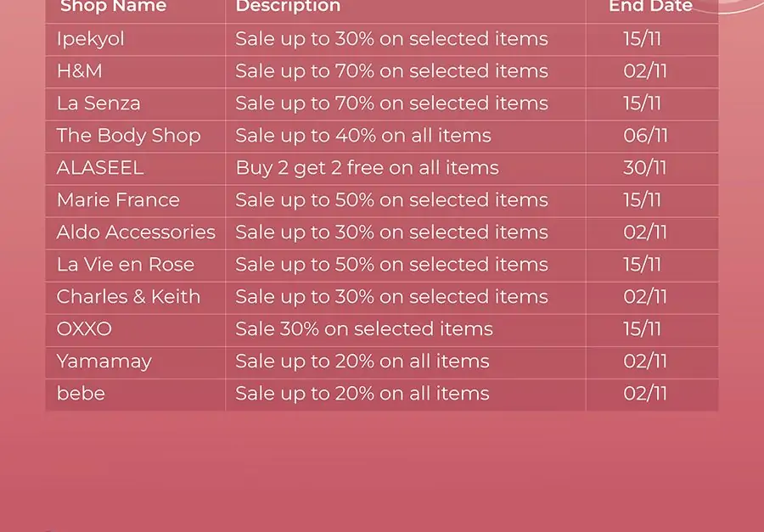Click the Buy 2 get 2 free description

(x=368, y=169)
